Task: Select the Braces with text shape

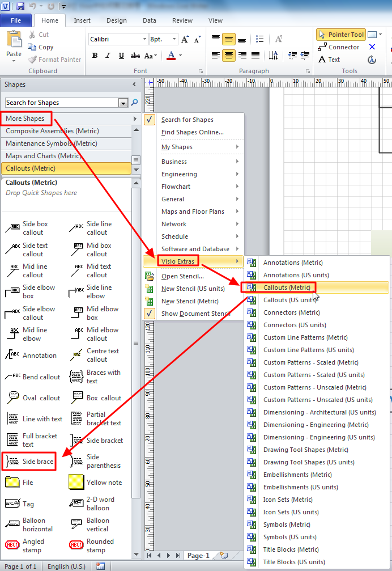Action: [95, 377]
